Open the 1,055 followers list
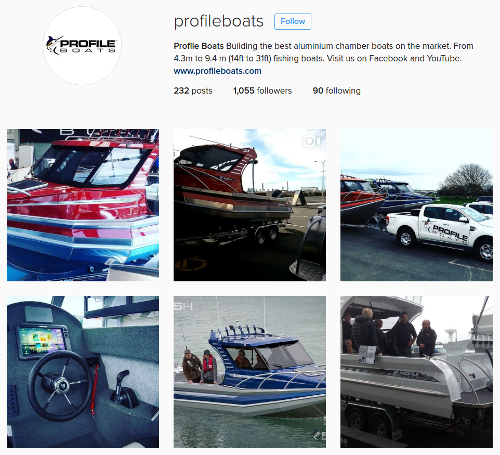The height and width of the screenshot is (455, 500). [x=262, y=91]
